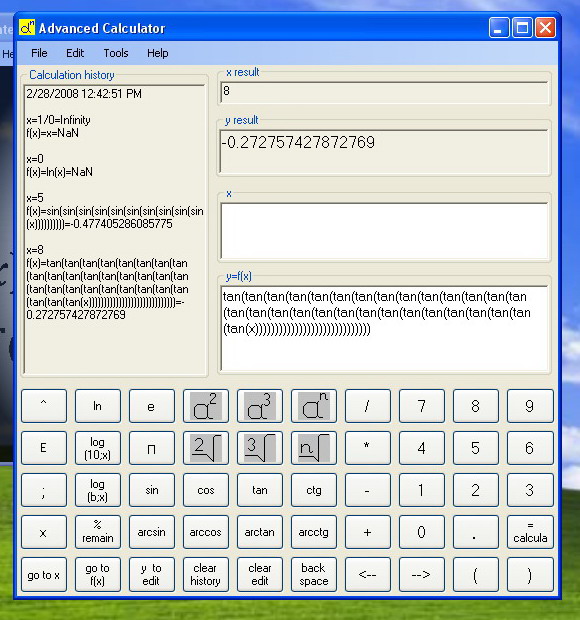580x620 pixels.
Task: Insert pi with the Π button
Action: pos(152,448)
